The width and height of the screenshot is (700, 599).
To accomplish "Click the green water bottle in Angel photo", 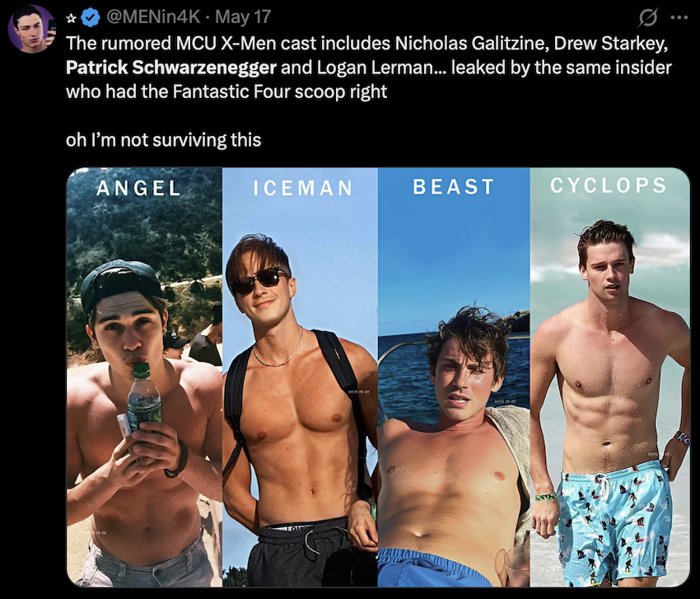I will pyautogui.click(x=144, y=397).
